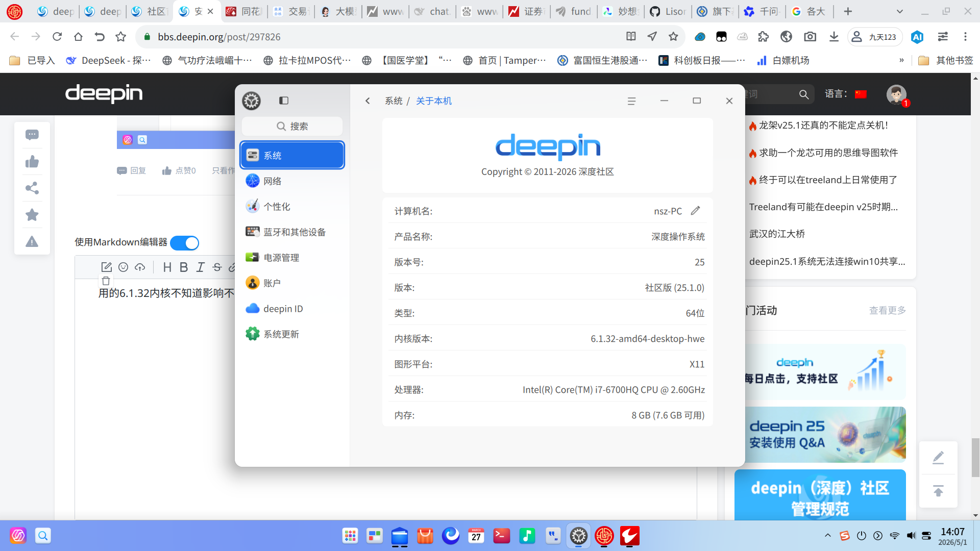Edit the computer name nsz-PC
The width and height of the screenshot is (980, 551).
[x=695, y=211]
